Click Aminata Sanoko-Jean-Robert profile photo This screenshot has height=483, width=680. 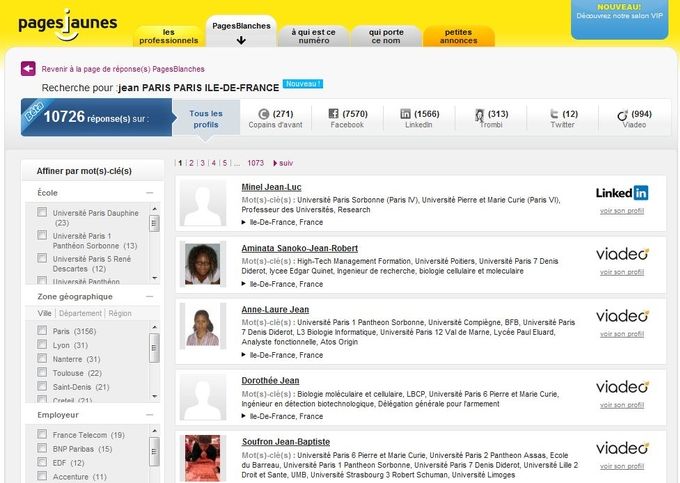[203, 264]
